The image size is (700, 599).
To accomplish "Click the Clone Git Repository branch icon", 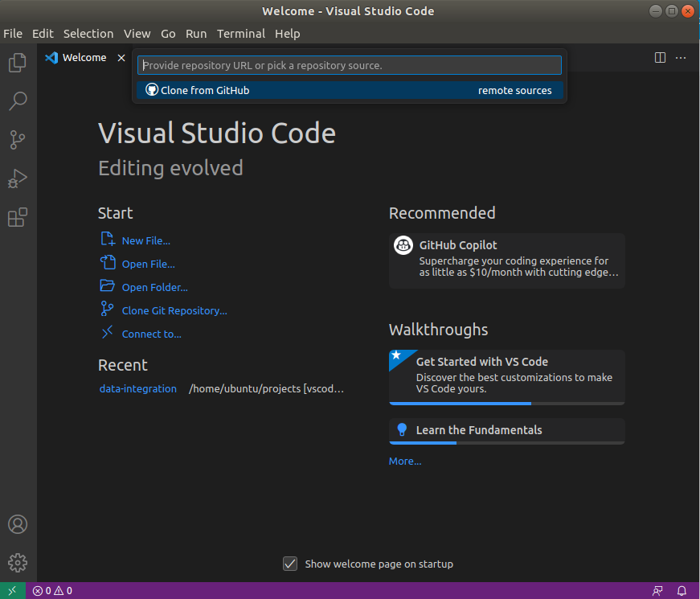I will (x=107, y=309).
